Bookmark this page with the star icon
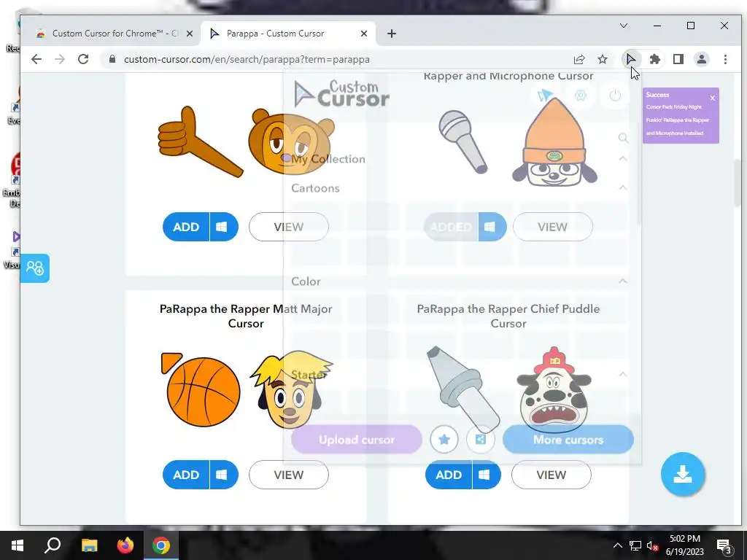This screenshot has height=560, width=747. [603, 59]
